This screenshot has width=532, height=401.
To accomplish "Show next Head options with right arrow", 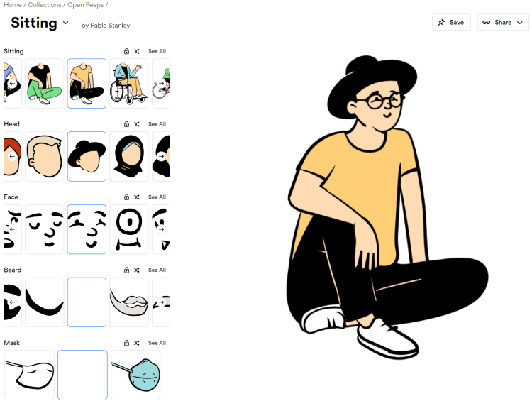I will coord(162,156).
